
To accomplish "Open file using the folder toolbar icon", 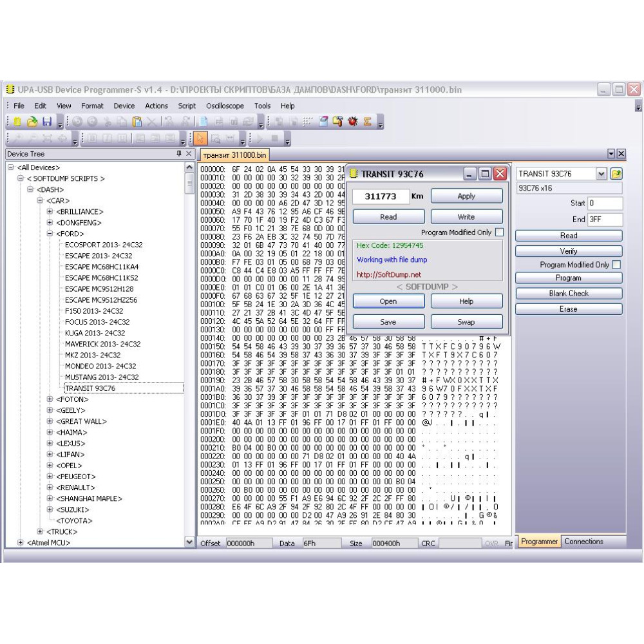I will pyautogui.click(x=32, y=122).
